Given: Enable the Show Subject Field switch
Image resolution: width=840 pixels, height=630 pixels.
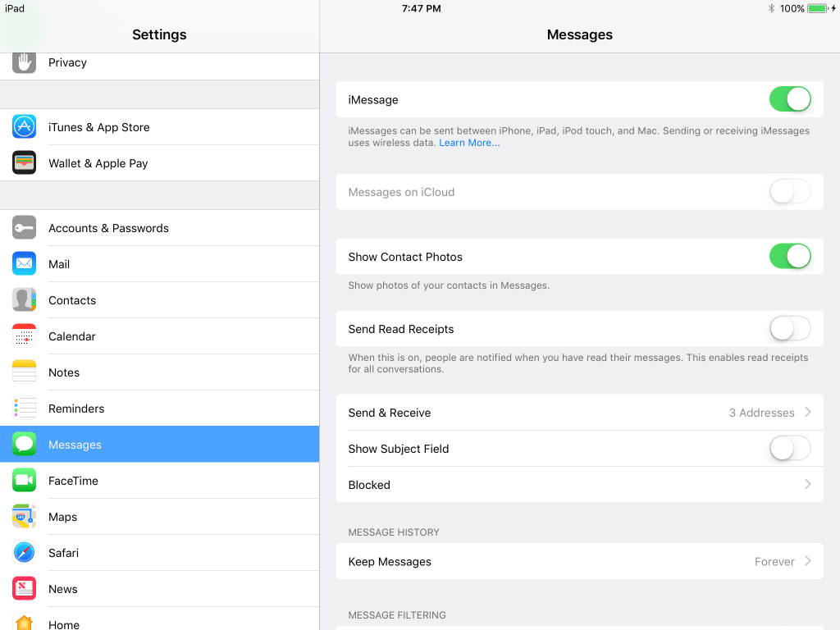Looking at the screenshot, I should 790,448.
